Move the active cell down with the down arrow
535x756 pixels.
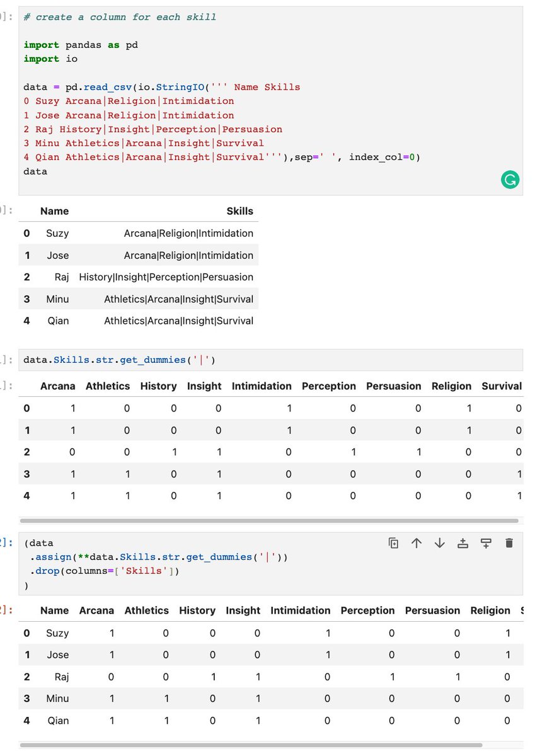pyautogui.click(x=440, y=543)
